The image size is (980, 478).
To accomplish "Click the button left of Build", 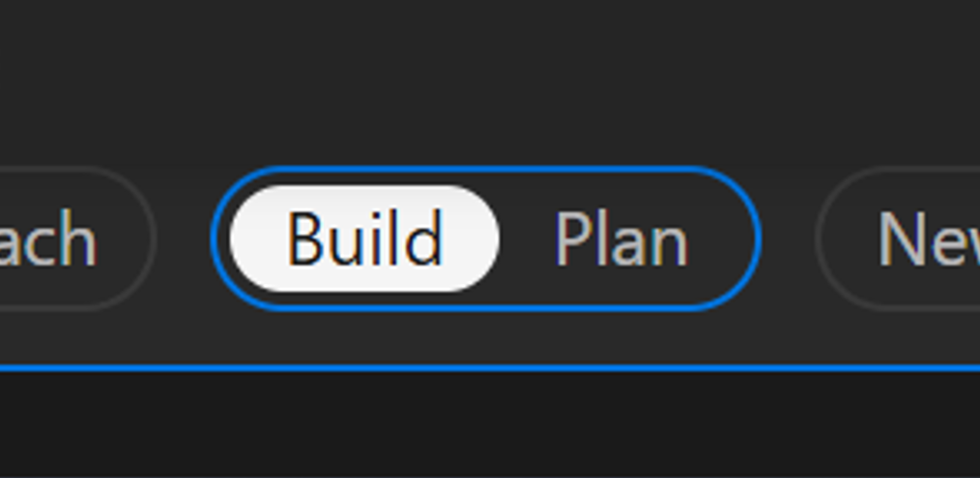I will point(60,239).
